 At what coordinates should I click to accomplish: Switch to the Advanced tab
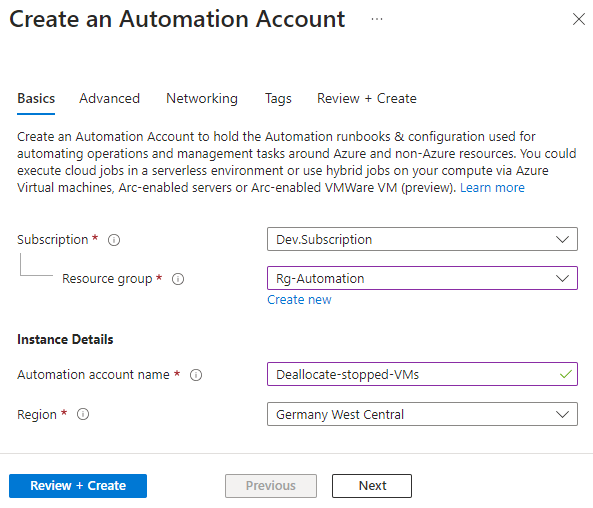109,98
